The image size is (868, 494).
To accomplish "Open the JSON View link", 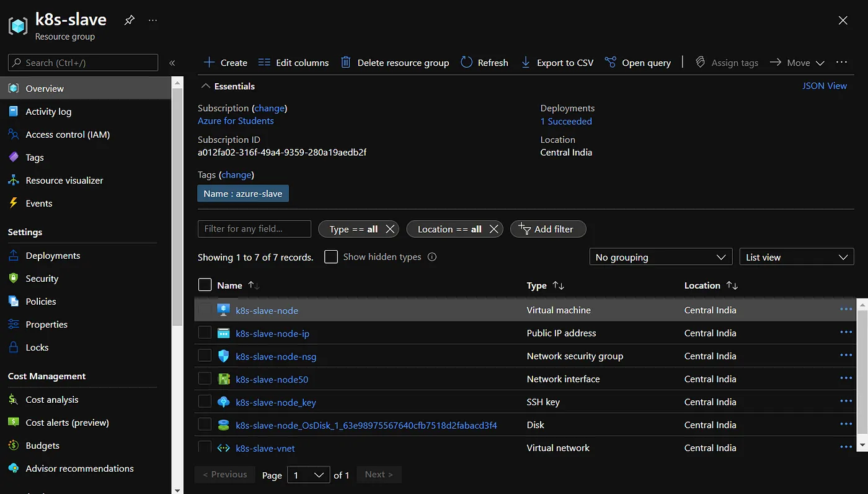I will pyautogui.click(x=824, y=86).
